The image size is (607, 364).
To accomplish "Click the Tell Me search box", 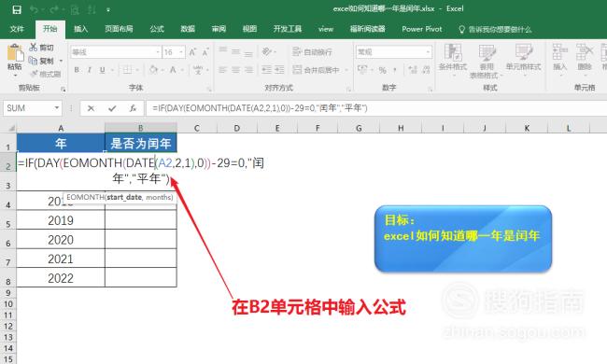I will 495,29.
